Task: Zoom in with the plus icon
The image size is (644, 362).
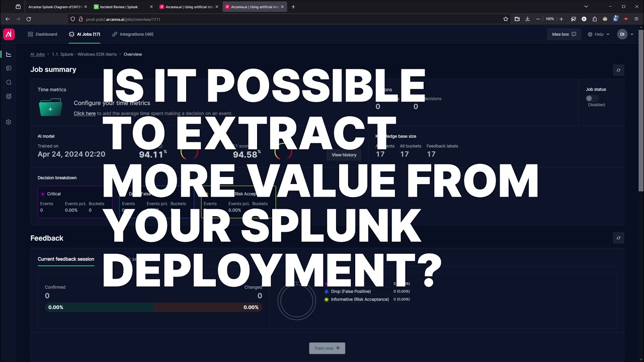Action: click(561, 19)
